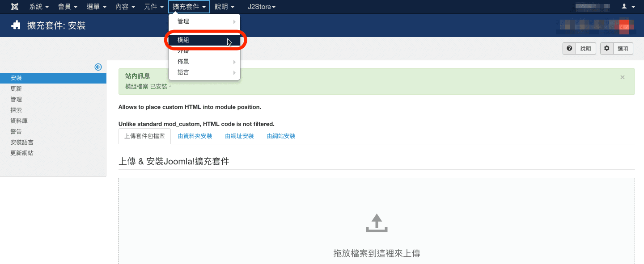Expand the 系統 dropdown menu
The image size is (644, 264).
click(x=38, y=7)
